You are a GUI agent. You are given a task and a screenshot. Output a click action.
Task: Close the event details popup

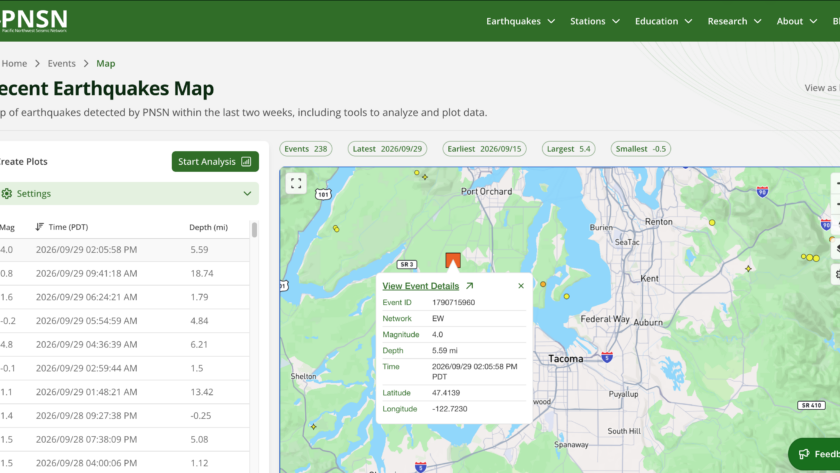pos(521,286)
